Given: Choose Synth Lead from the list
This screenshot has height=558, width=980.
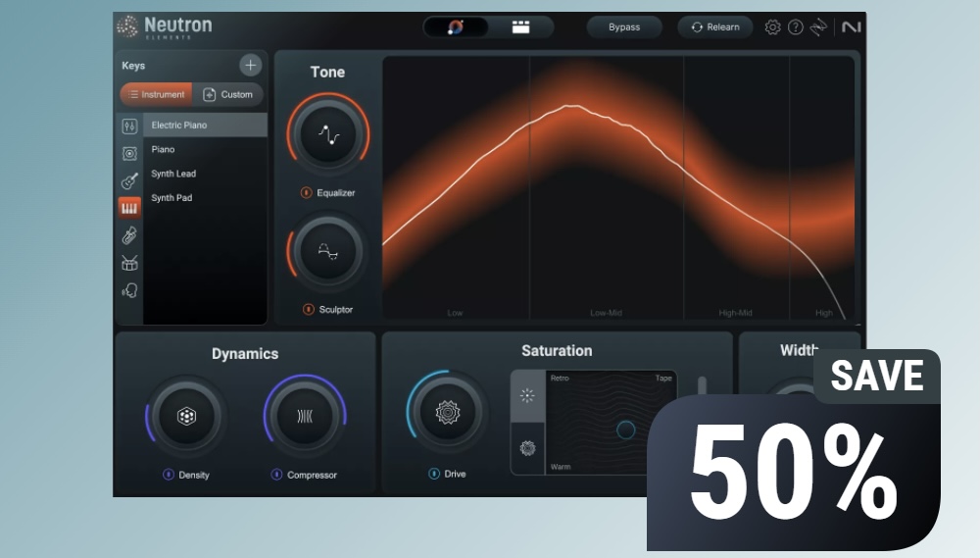Looking at the screenshot, I should point(205,174).
